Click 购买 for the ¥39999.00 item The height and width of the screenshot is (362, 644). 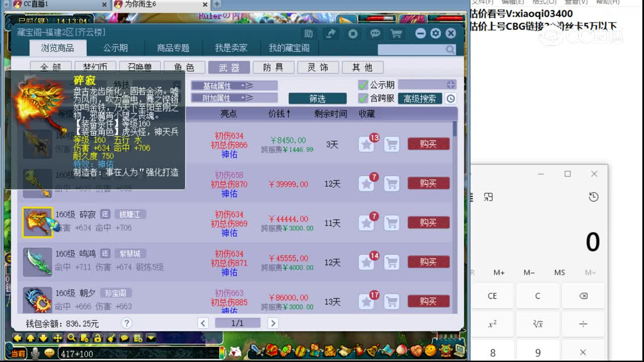pyautogui.click(x=428, y=184)
